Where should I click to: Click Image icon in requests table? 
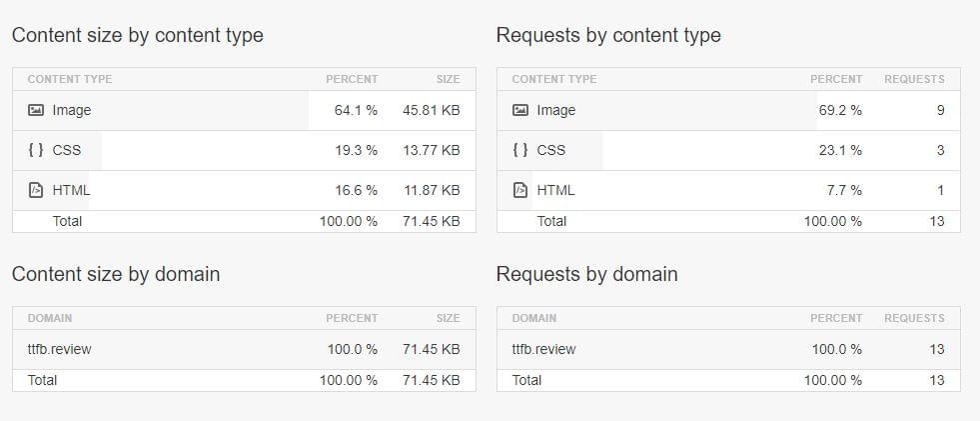coord(520,111)
